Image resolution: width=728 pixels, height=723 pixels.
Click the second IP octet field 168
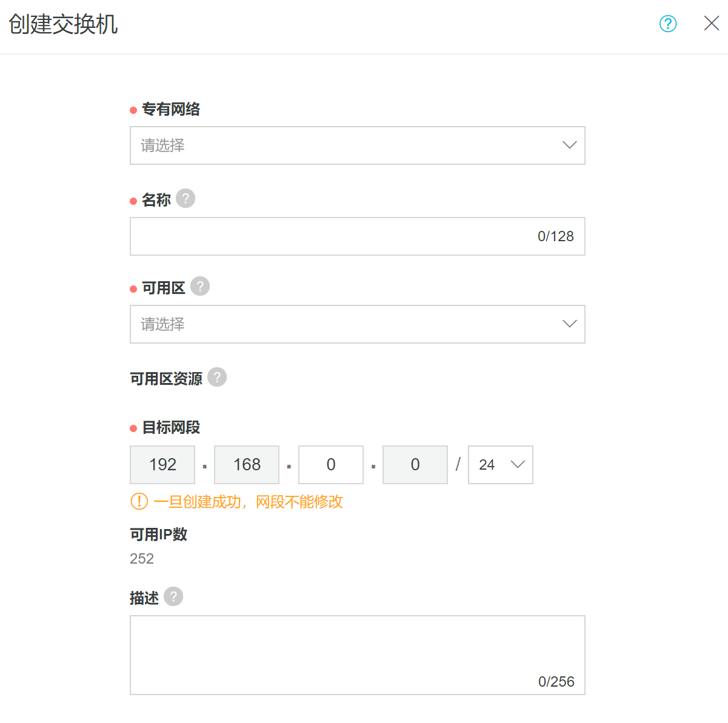pyautogui.click(x=247, y=465)
